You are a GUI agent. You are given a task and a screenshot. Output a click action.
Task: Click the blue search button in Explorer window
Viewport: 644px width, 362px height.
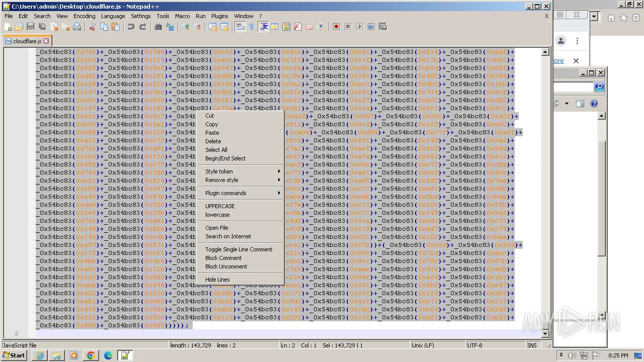pos(599,87)
